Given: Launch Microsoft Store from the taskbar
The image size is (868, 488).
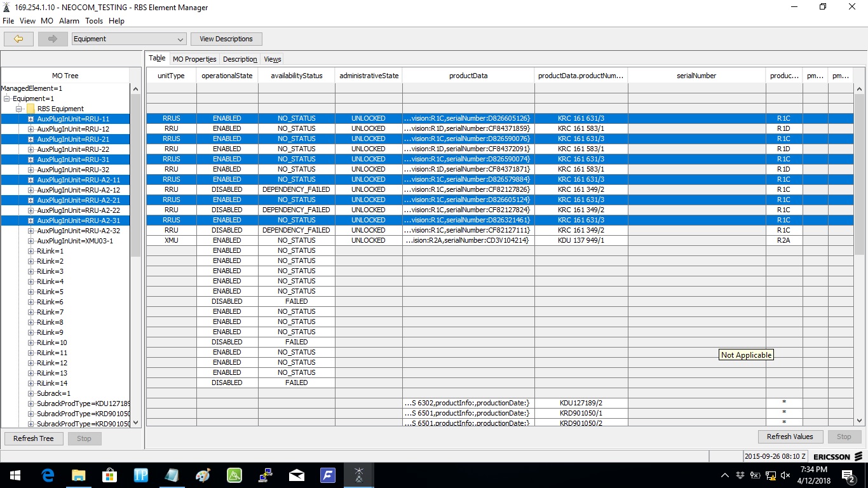Looking at the screenshot, I should pyautogui.click(x=110, y=475).
